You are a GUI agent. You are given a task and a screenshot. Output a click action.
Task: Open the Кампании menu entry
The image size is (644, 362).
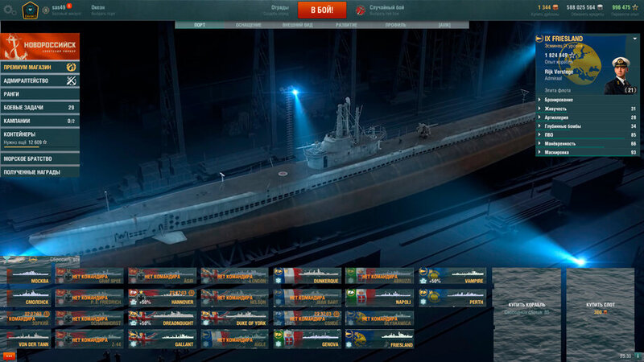click(39, 121)
